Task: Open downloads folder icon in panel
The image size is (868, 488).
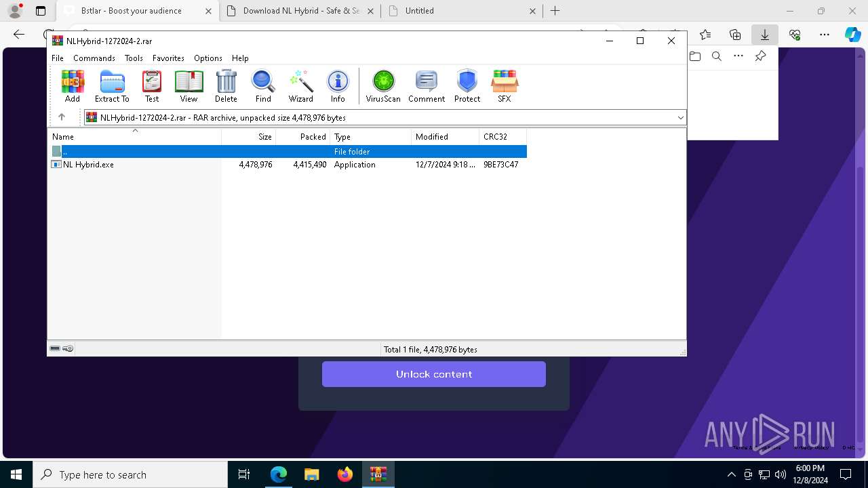Action: pos(694,56)
